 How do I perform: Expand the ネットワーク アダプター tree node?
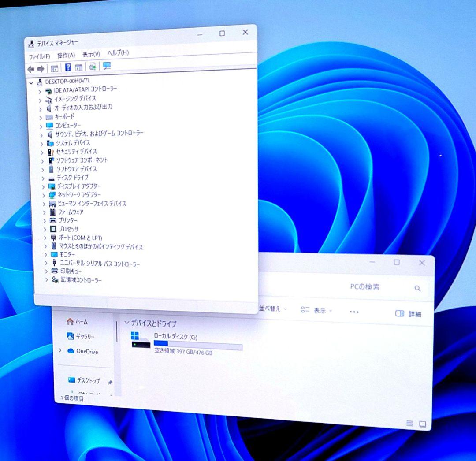coord(44,195)
